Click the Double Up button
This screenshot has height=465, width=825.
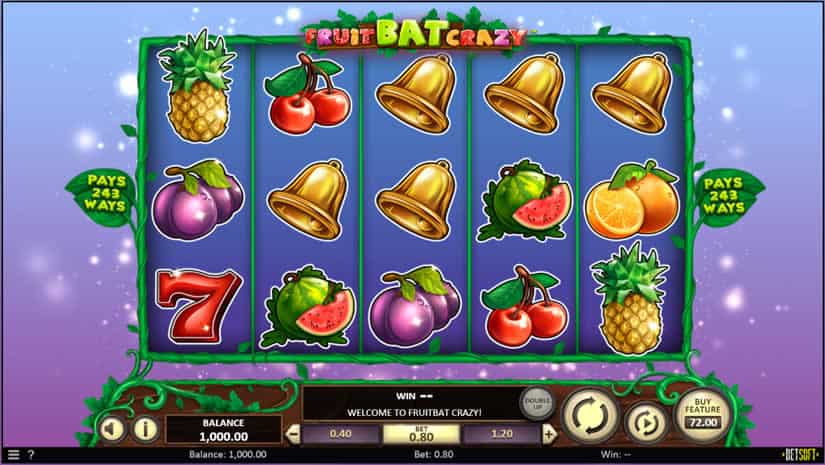pos(538,403)
